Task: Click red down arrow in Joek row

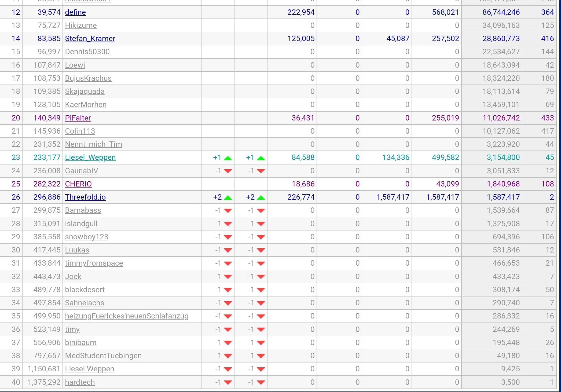Action: click(x=228, y=277)
